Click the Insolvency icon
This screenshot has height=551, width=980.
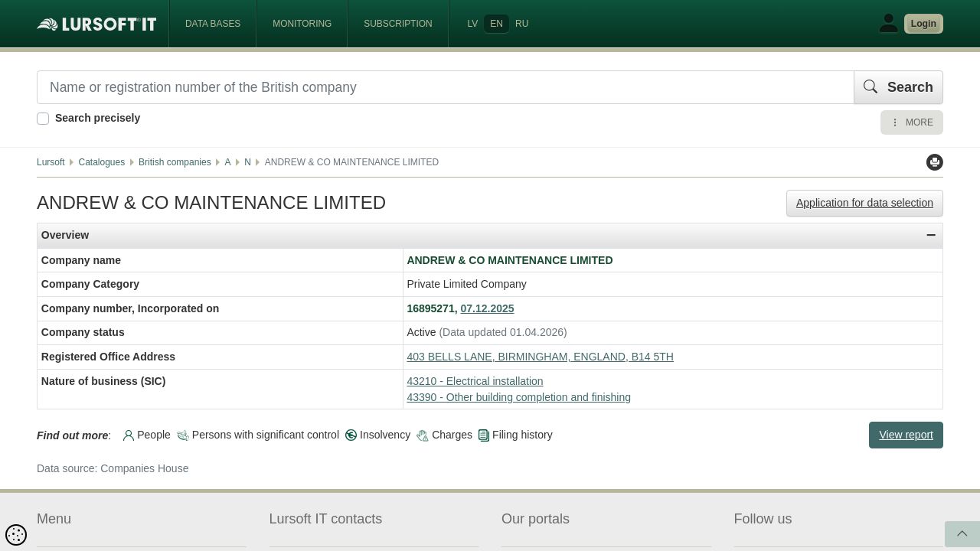[x=351, y=435]
